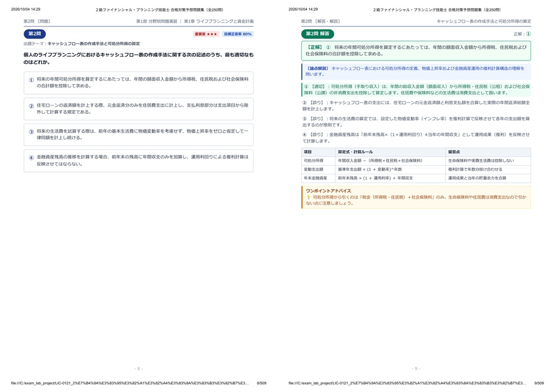555x392 pixels.
Task: Click the document title header on page 9
Action: pos(437,10)
